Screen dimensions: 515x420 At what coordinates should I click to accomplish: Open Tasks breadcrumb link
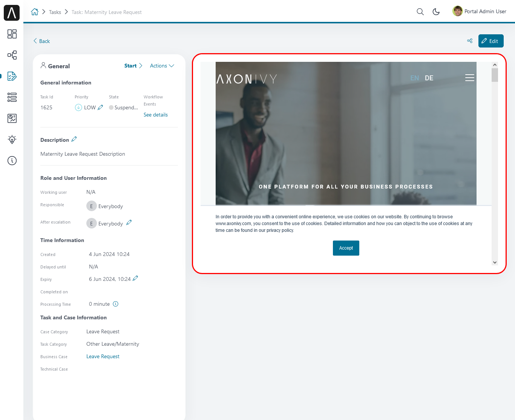click(x=55, y=12)
